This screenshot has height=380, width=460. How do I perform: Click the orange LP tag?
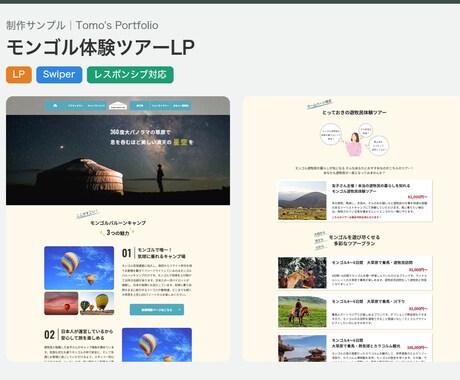pyautogui.click(x=19, y=74)
